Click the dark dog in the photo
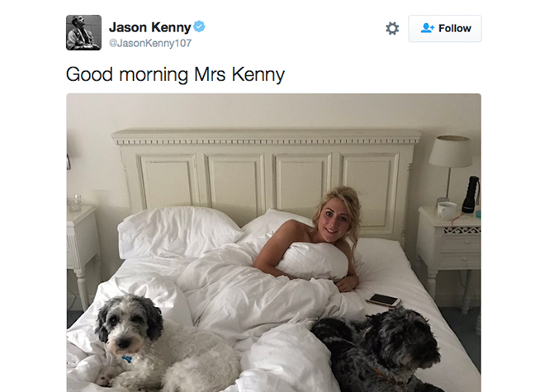The width and height of the screenshot is (535, 392). pos(379,350)
